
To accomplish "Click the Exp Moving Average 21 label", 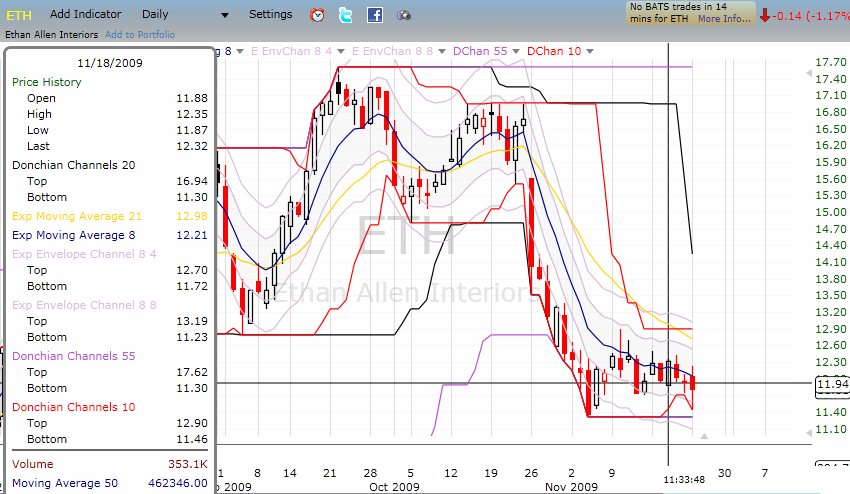I will pos(76,216).
